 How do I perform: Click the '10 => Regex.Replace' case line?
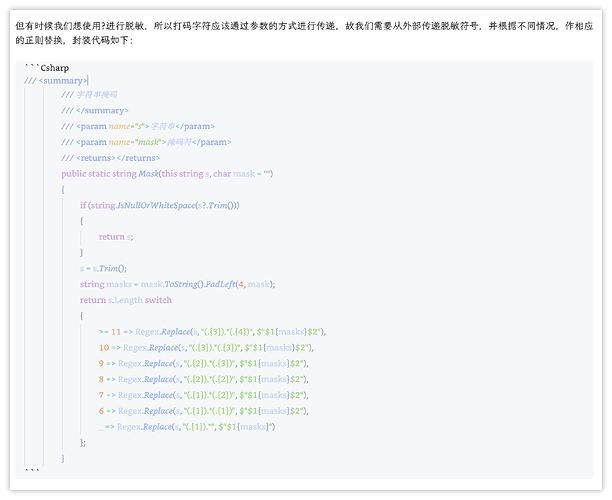point(206,347)
